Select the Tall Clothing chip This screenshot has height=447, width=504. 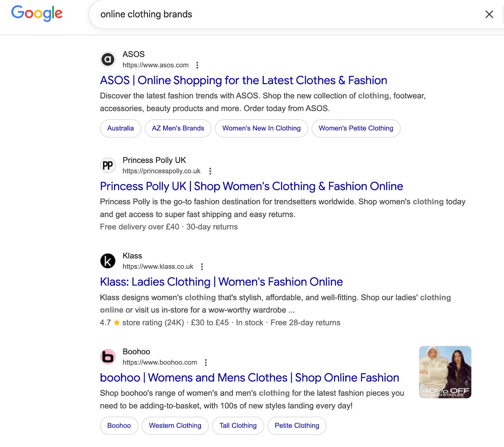coord(238,426)
